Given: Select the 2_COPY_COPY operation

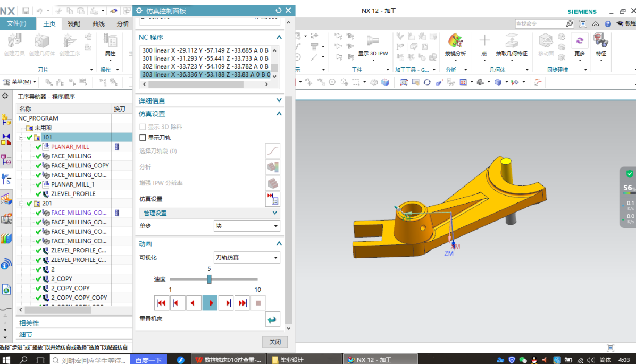Looking at the screenshot, I should (70, 288).
